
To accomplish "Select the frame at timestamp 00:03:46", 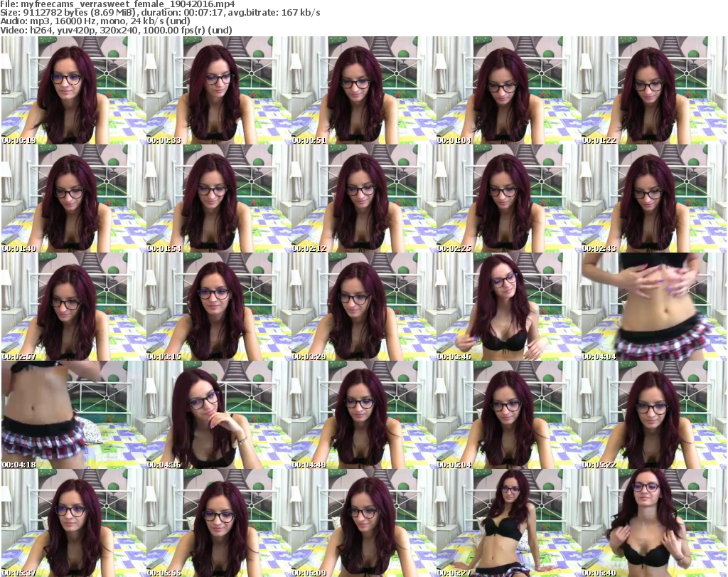I will 508,307.
